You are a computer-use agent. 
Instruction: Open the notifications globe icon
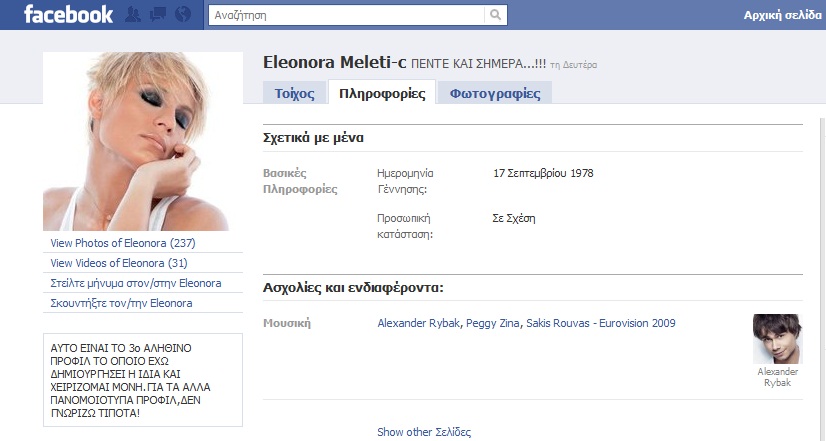point(183,15)
